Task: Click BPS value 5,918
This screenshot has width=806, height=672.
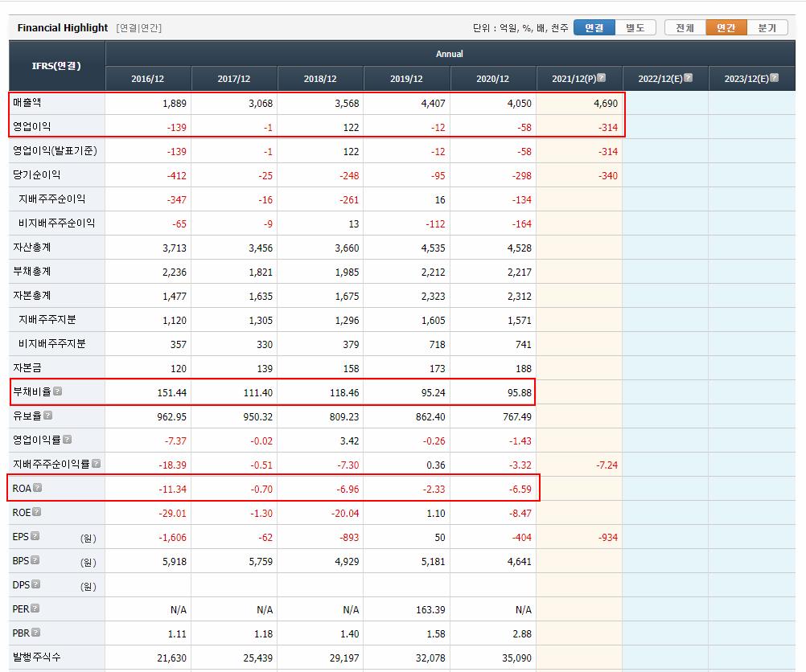Action: (x=175, y=562)
